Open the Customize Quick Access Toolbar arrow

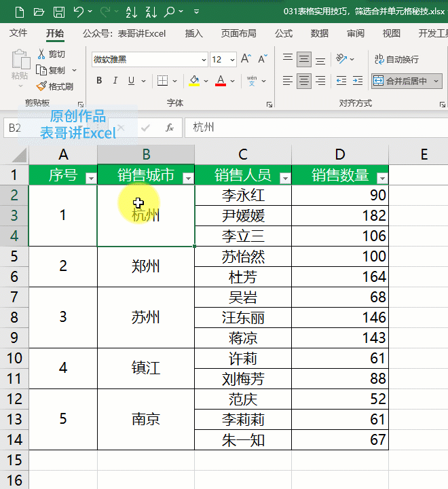pos(196,12)
